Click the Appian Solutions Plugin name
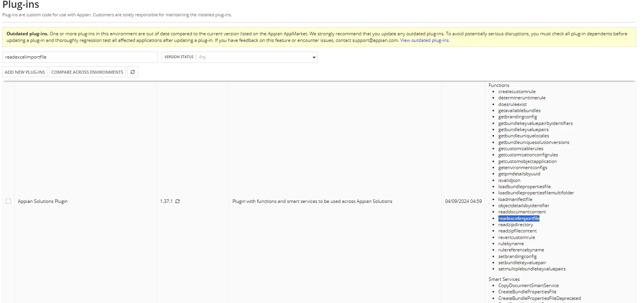 tap(43, 201)
